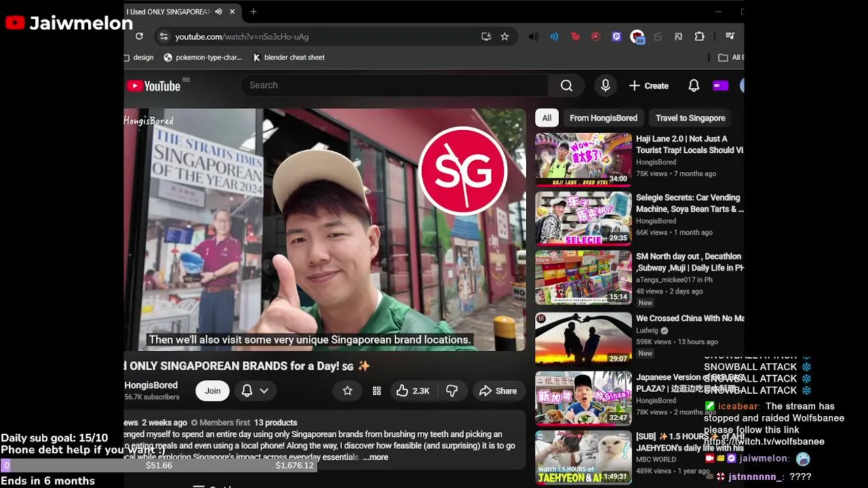Go to YouTube home via logo

(x=154, y=86)
